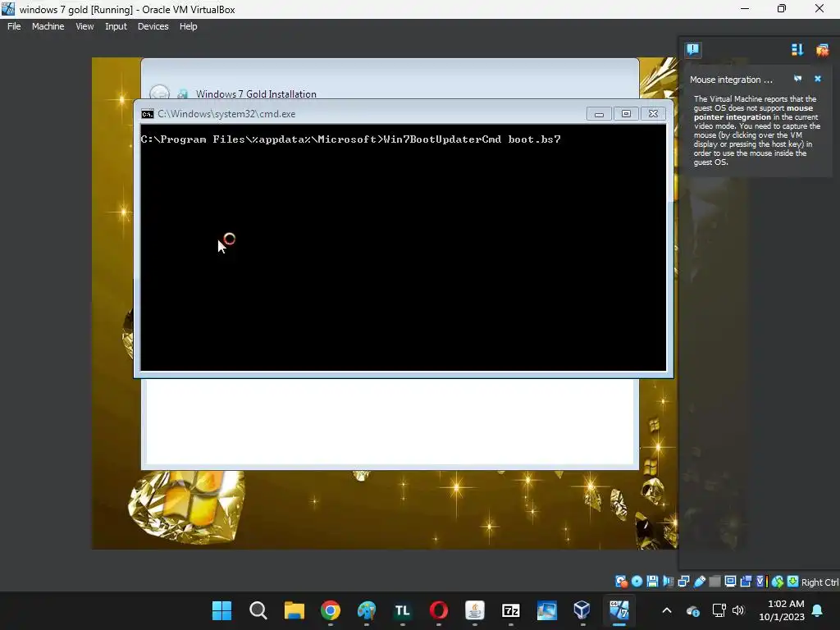Dismiss the Mouse integration notification

(818, 79)
